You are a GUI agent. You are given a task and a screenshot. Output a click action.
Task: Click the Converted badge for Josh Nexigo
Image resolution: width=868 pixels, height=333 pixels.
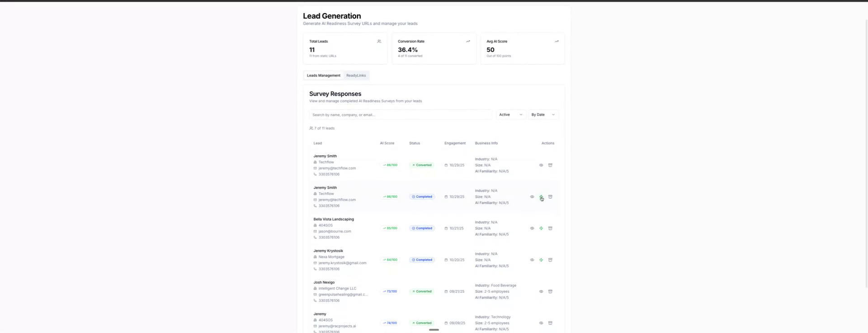pos(422,291)
